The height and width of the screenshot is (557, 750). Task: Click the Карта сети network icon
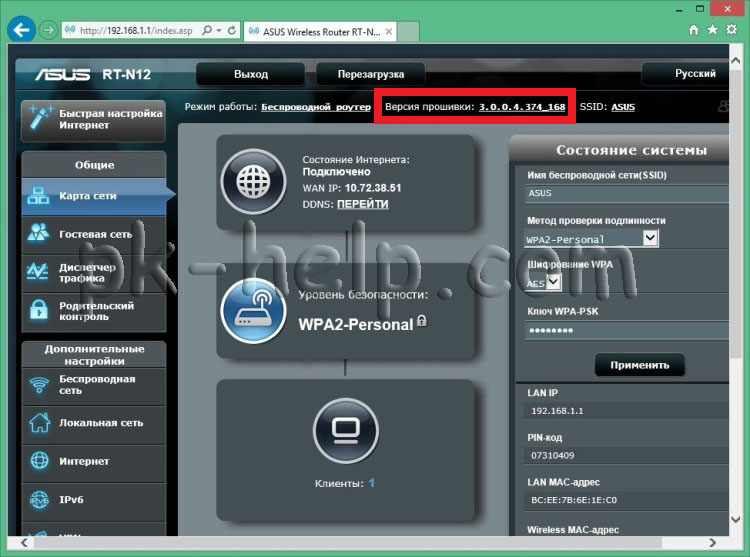point(38,196)
